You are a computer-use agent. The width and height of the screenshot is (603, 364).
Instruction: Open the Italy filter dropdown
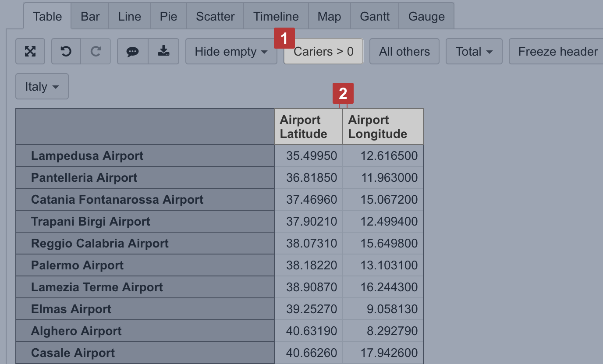coord(42,87)
